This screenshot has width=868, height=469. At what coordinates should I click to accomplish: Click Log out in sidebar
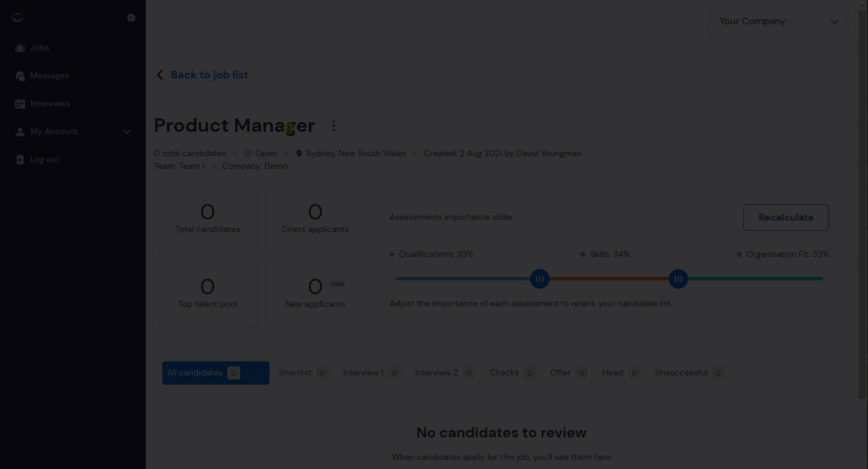(x=45, y=159)
